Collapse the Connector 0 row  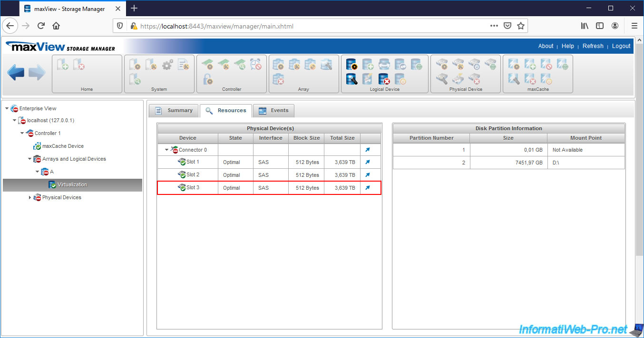[x=167, y=150]
